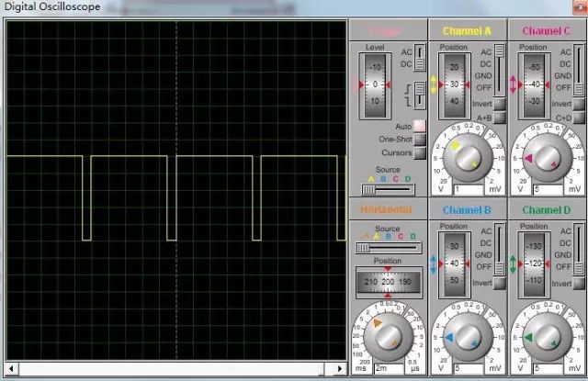
Task: Click the Channel A volts-per-division knob
Action: pos(467,157)
